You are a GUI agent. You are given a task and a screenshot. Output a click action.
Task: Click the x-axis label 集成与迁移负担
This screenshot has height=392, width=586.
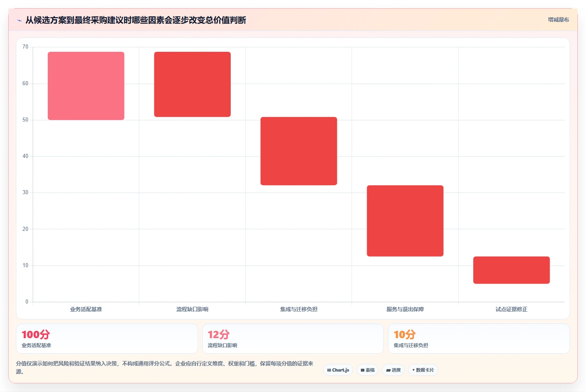tap(299, 309)
